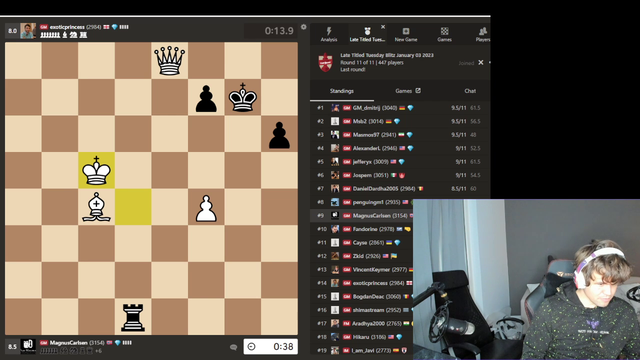
Task: Open the Games board icon tab
Action: point(444,34)
